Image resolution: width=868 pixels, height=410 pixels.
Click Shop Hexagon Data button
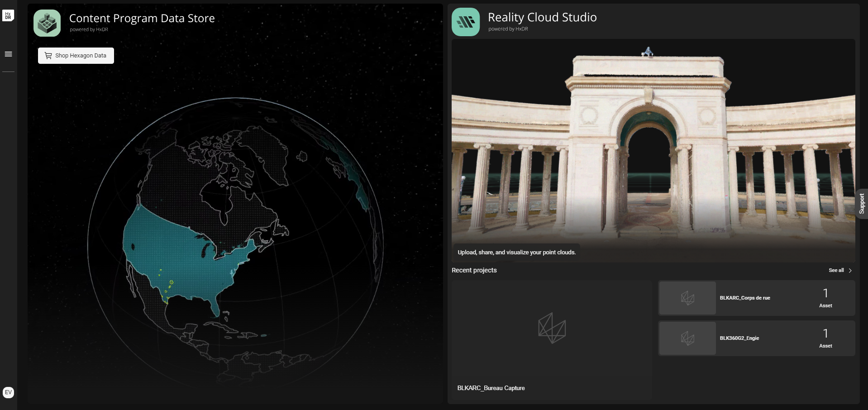tap(76, 56)
